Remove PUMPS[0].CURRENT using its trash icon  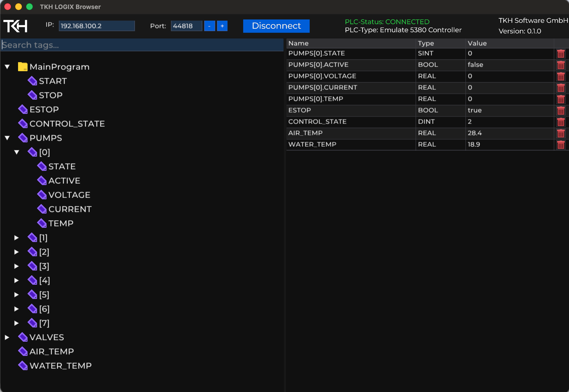561,88
